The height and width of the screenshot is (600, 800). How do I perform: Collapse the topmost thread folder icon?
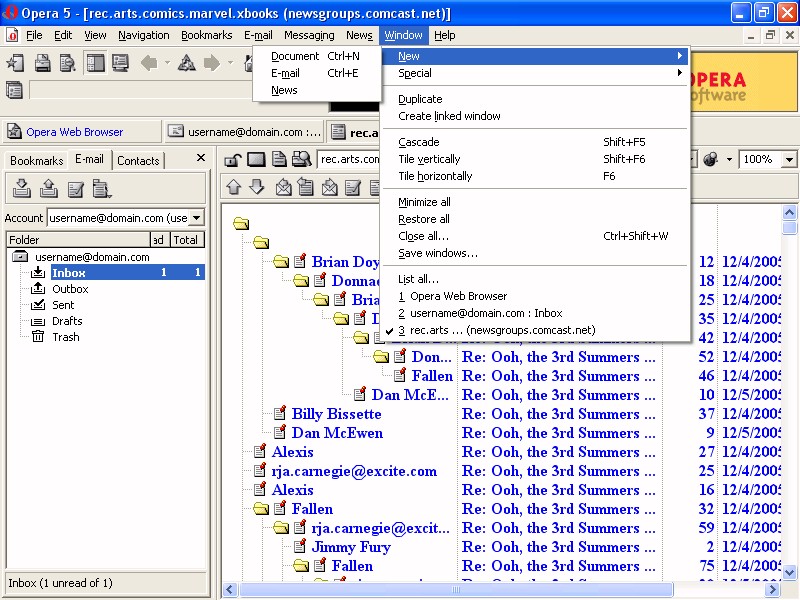241,223
